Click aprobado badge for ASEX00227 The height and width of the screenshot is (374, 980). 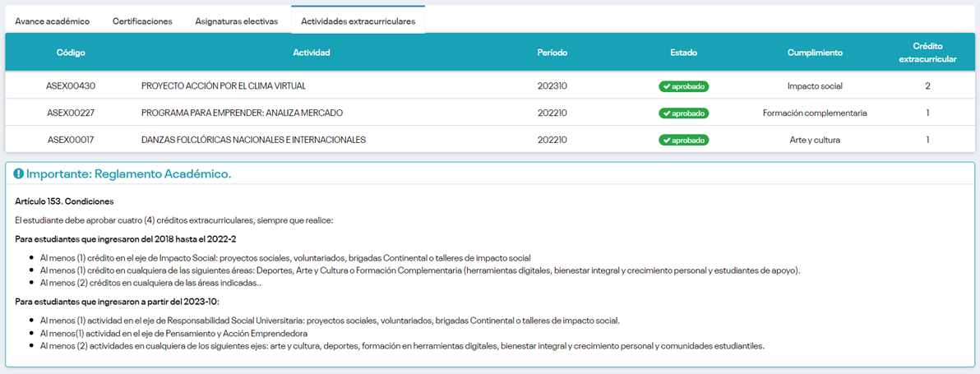click(x=683, y=113)
